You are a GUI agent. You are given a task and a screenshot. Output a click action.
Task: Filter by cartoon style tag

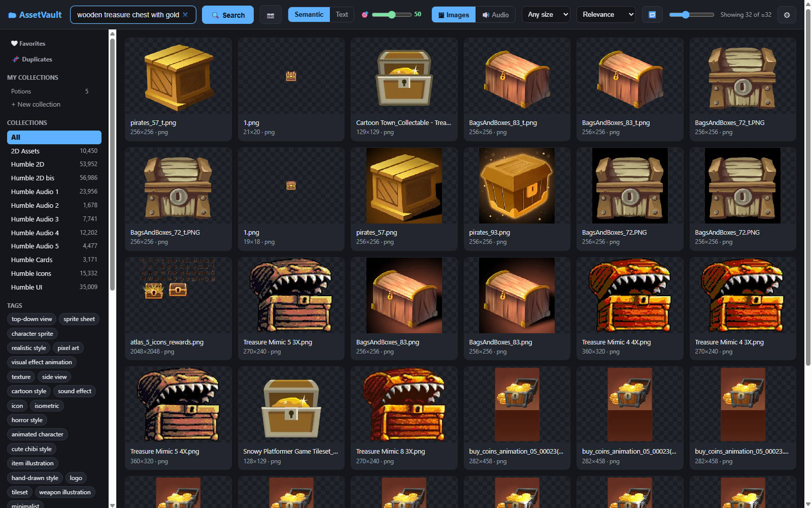pyautogui.click(x=29, y=391)
